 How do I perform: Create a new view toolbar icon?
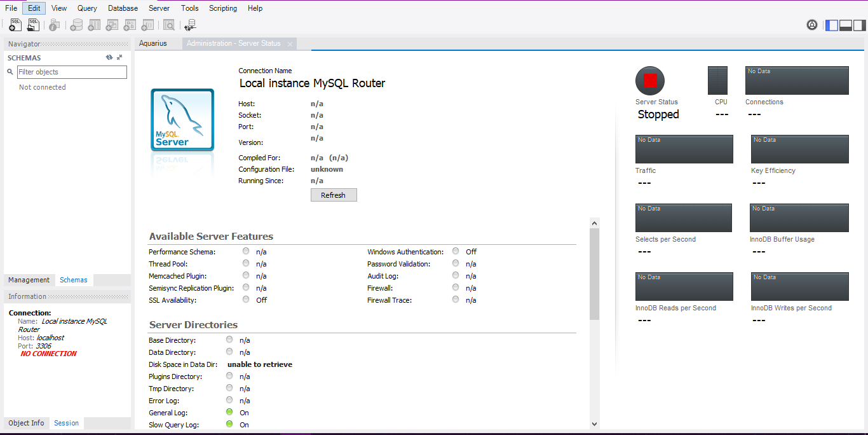coord(112,25)
